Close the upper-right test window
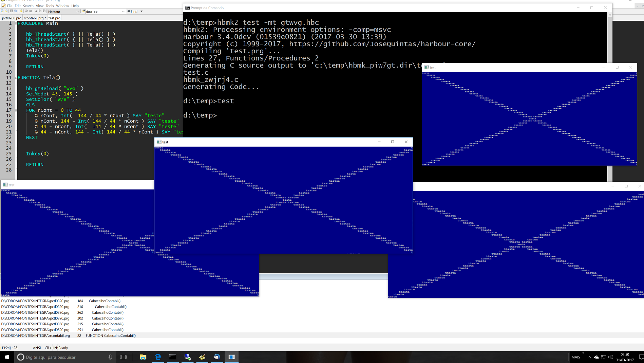Image resolution: width=644 pixels, height=363 pixels. click(630, 67)
